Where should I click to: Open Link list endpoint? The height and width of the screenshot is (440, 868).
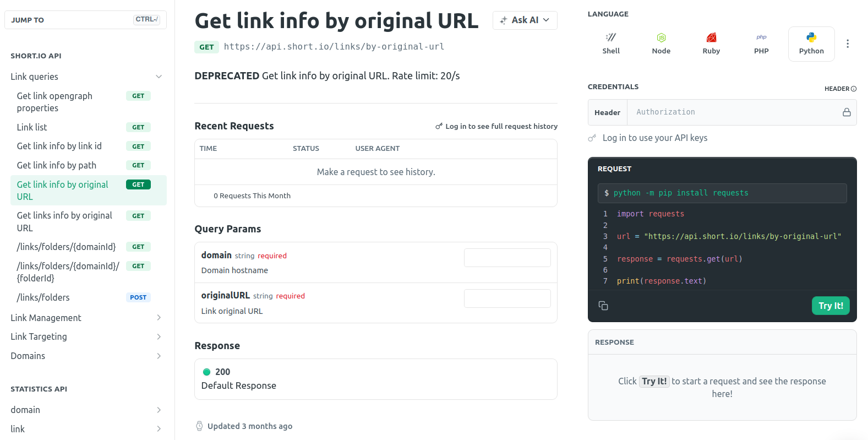point(88,127)
